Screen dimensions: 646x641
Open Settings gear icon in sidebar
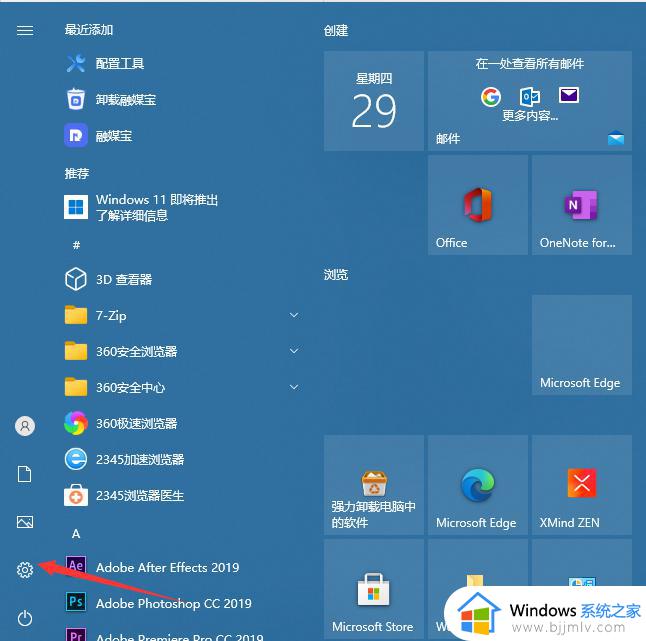point(25,570)
